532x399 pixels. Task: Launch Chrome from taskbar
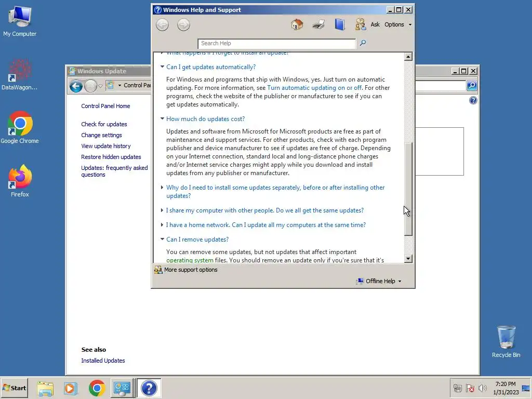[97, 388]
